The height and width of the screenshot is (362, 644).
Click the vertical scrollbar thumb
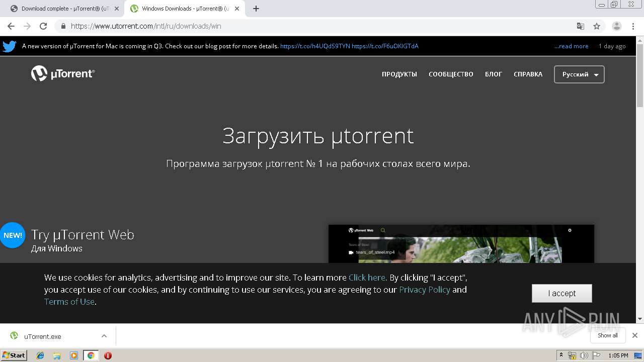[640, 75]
